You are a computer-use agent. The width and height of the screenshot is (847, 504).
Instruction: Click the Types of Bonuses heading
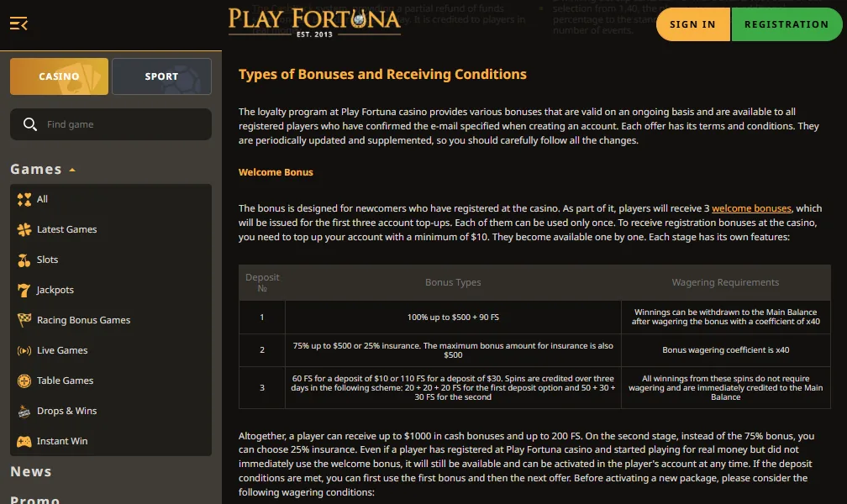pyautogui.click(x=382, y=74)
